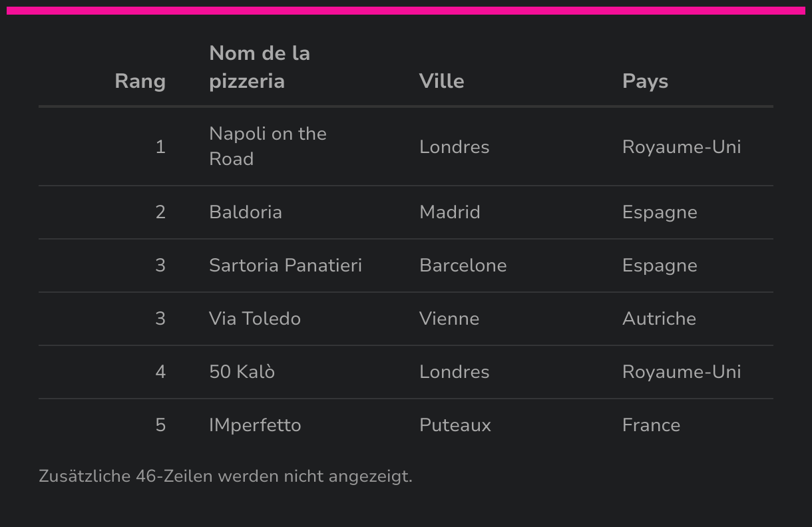
Task: Select the Autriche country cell
Action: coord(659,319)
